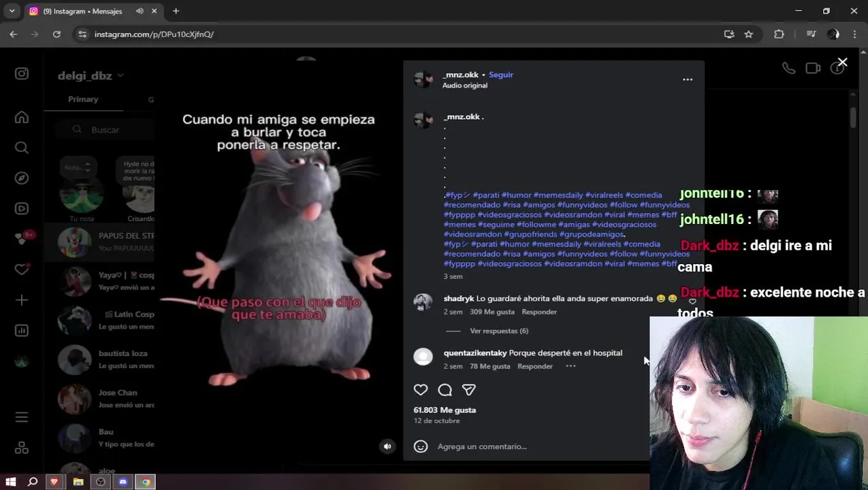Open 61.803 Me gusta likes list
The width and height of the screenshot is (868, 490).
[445, 410]
